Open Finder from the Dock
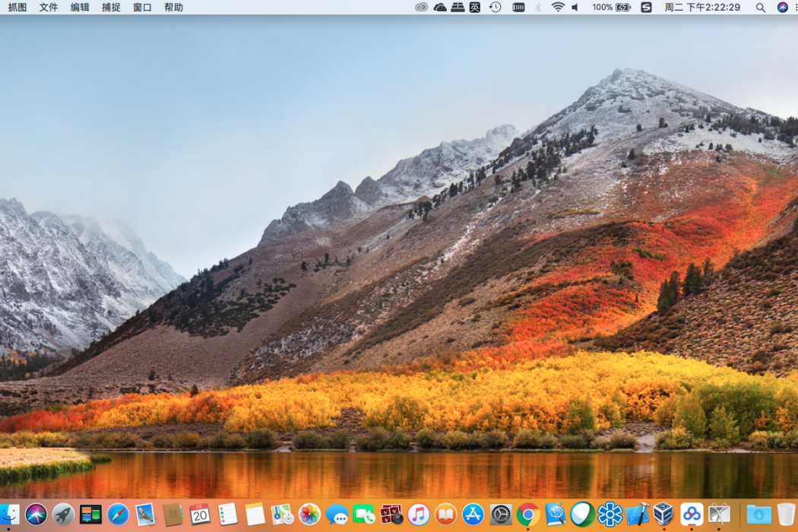 (8, 515)
